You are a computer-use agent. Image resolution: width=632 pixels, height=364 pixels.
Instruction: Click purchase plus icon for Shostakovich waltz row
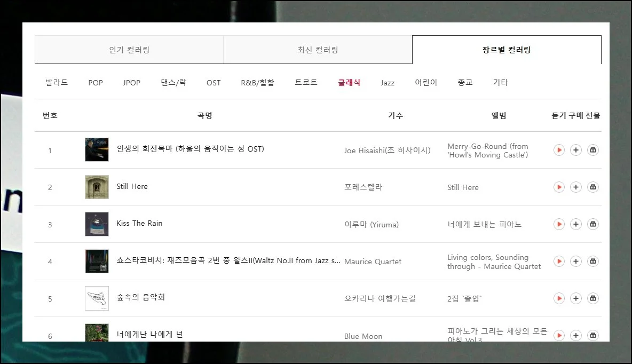575,262
